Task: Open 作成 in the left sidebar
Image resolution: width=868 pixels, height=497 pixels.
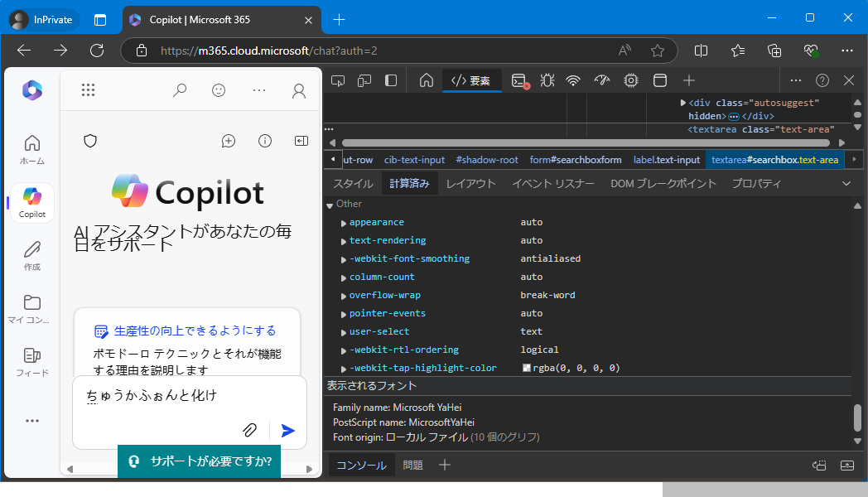Action: coord(32,256)
